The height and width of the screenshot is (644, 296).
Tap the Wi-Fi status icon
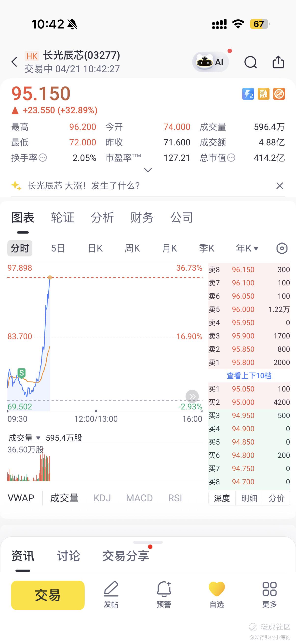click(x=238, y=24)
